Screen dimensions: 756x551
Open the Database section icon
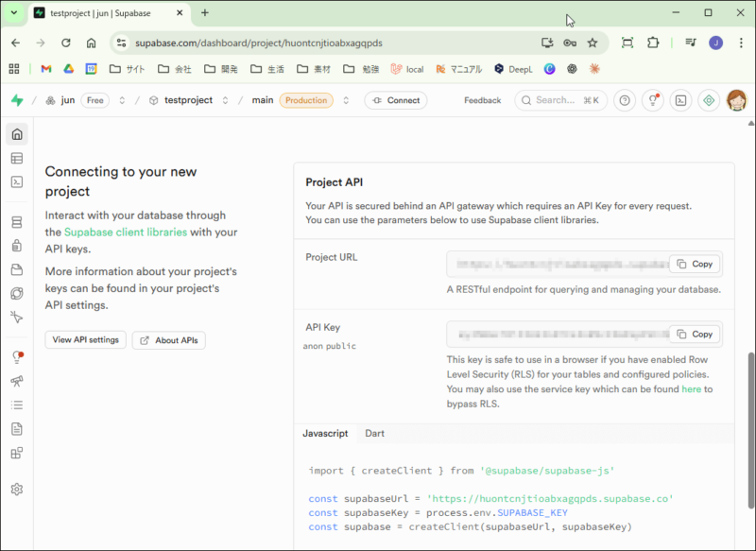point(16,222)
